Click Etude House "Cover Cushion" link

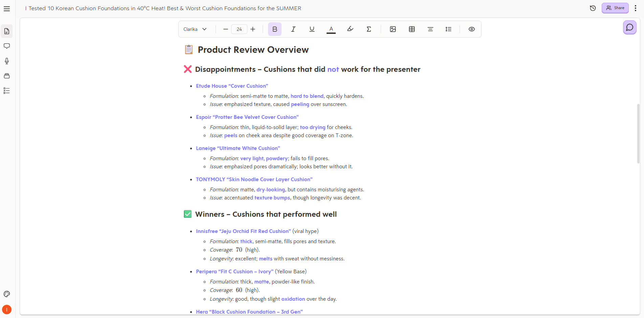click(x=232, y=86)
